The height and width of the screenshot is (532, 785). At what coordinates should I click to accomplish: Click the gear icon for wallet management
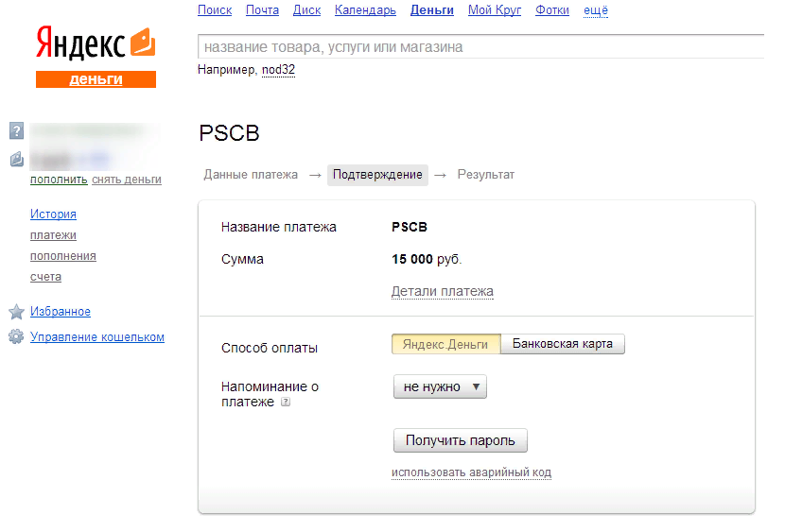[x=16, y=336]
